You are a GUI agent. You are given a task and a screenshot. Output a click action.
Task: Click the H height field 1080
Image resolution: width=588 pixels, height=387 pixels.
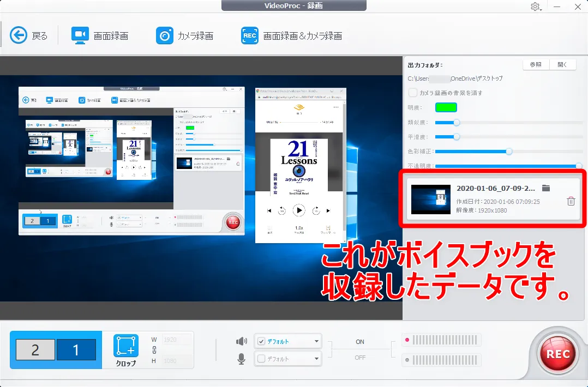pos(177,361)
